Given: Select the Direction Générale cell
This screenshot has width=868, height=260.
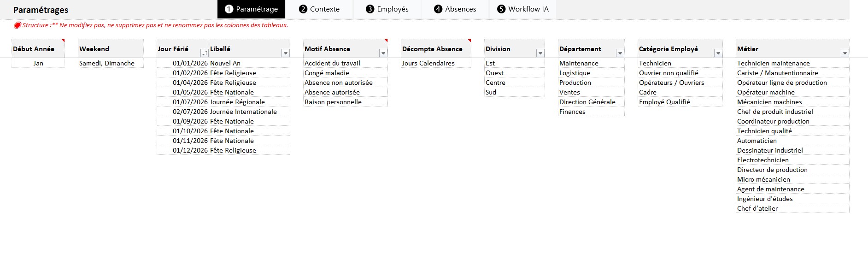Looking at the screenshot, I should 591,102.
